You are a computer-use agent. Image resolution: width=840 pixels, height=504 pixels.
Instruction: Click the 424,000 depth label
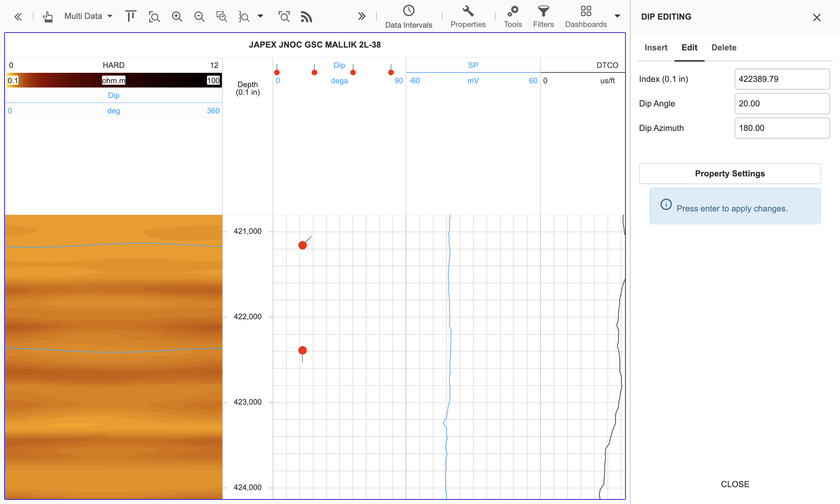[247, 487]
